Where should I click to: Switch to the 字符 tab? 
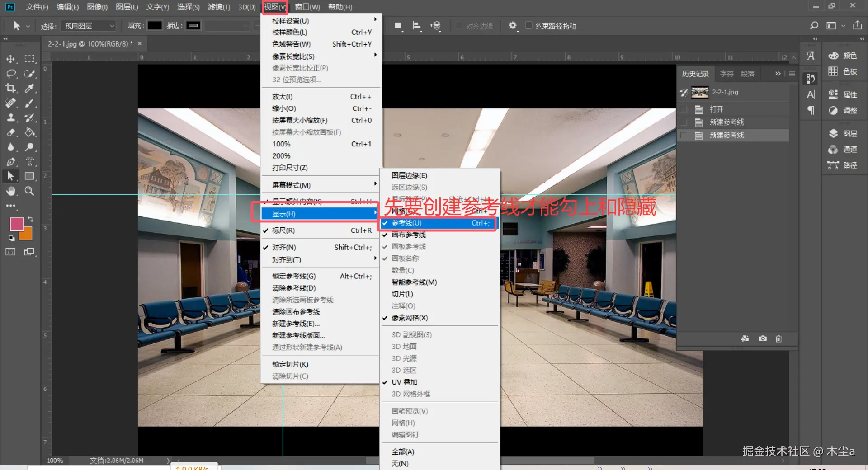pyautogui.click(x=726, y=74)
